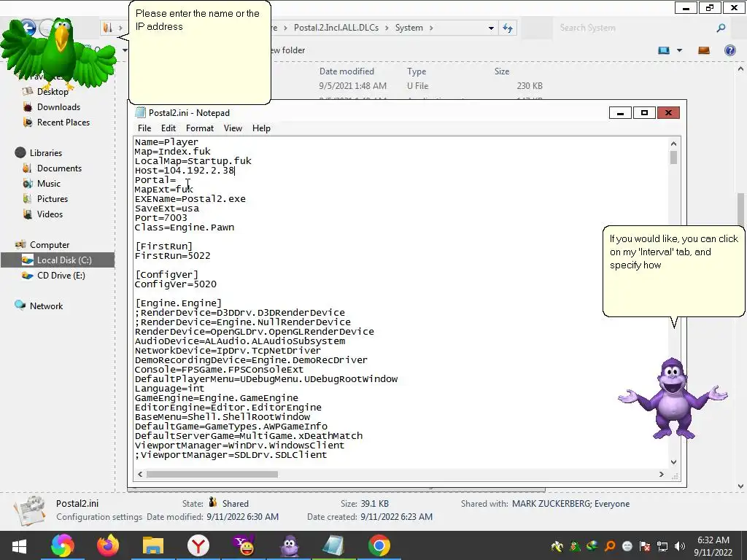Select Recent Places in navigation pane
This screenshot has width=747, height=560.
tap(63, 122)
